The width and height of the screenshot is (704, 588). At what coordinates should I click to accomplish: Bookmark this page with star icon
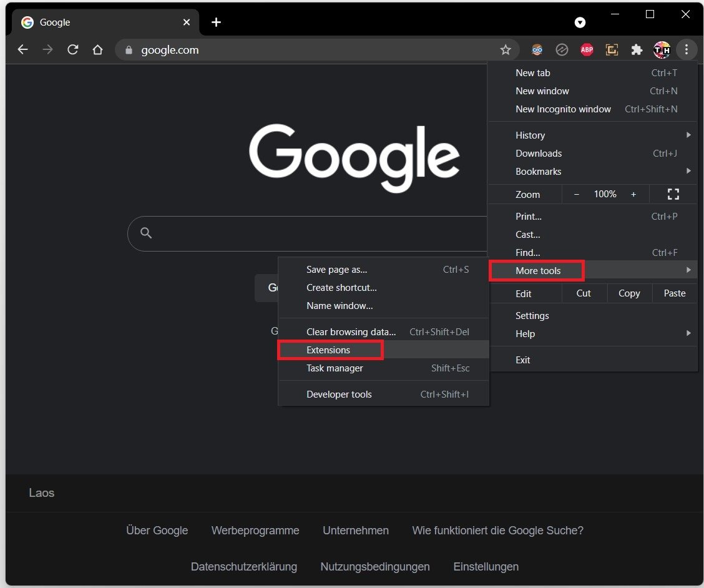click(506, 50)
